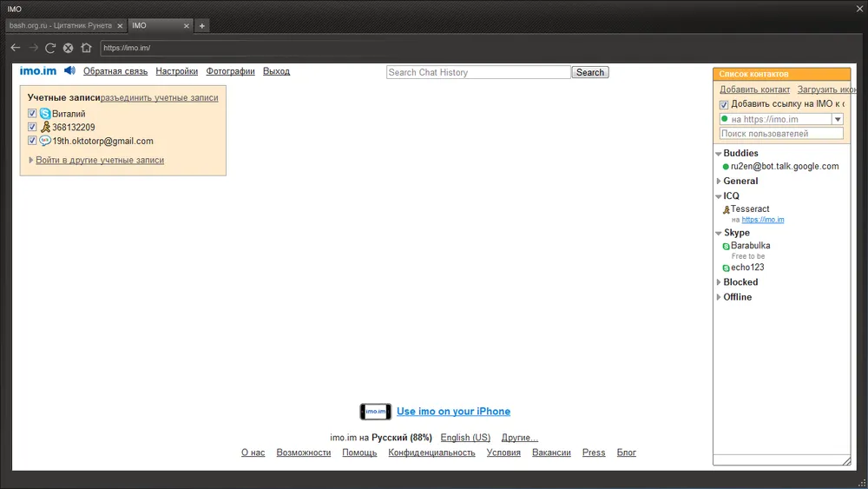Expand the Offline group
868x489 pixels.
(x=719, y=297)
